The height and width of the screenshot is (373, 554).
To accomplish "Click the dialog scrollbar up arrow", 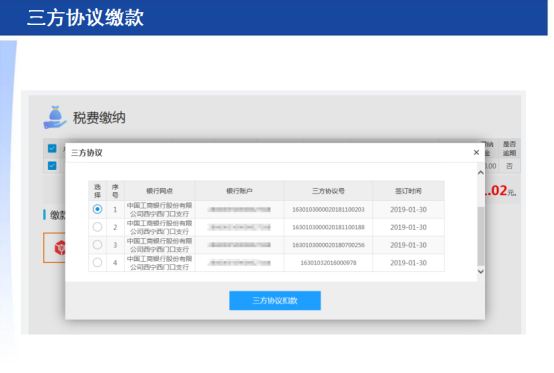I will 481,173.
